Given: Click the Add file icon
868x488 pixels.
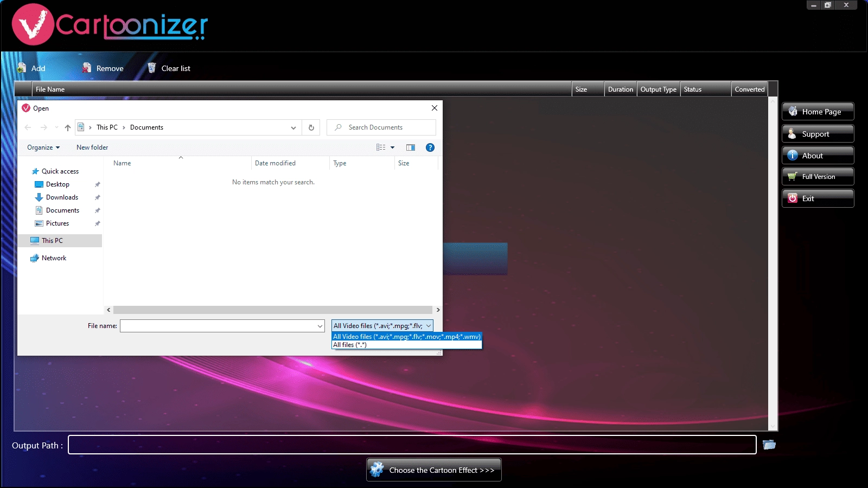Looking at the screenshot, I should [22, 68].
